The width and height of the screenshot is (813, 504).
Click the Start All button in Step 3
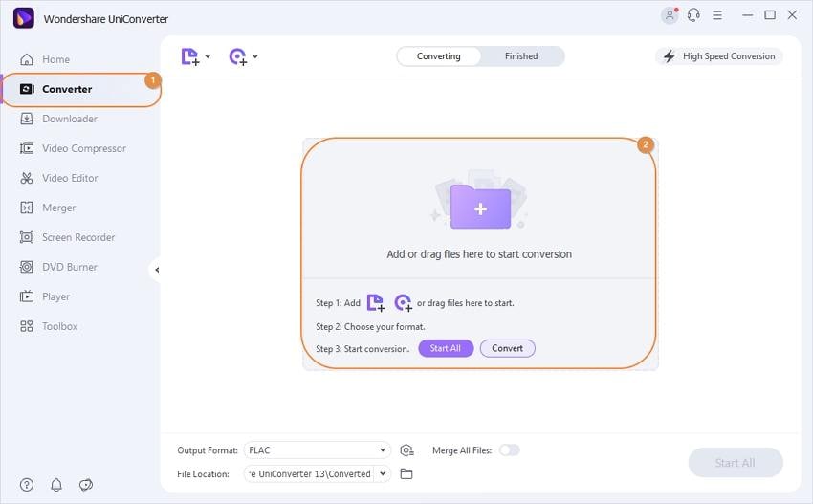coord(446,348)
